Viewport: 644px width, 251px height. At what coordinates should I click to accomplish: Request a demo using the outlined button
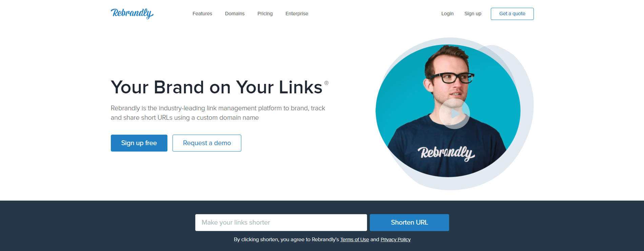point(207,143)
